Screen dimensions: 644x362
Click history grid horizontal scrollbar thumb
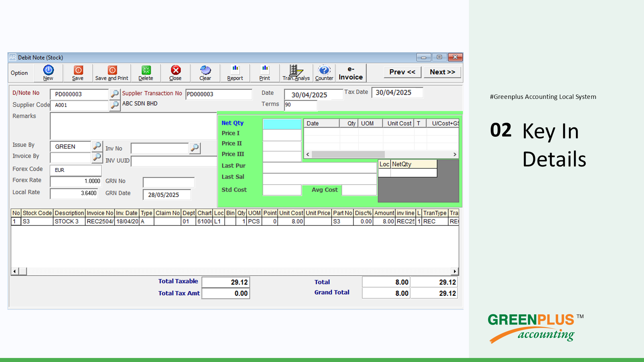[x=348, y=155]
